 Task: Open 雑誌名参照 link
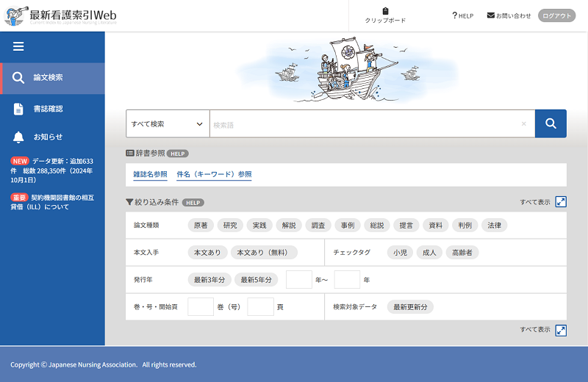point(150,174)
